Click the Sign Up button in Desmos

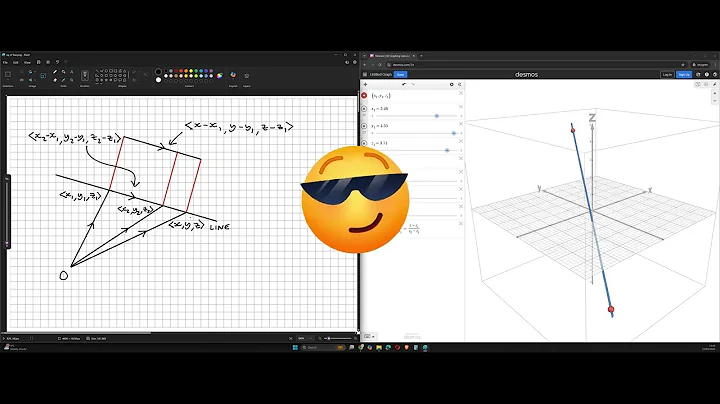click(684, 74)
